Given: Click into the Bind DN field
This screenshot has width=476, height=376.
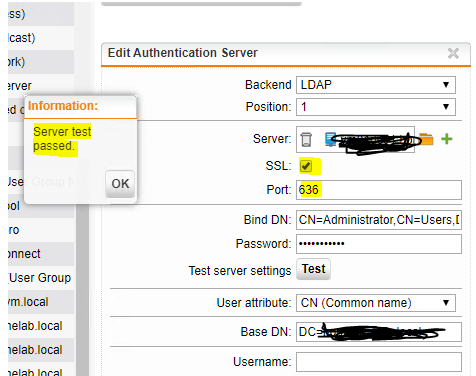Looking at the screenshot, I should tap(379, 220).
